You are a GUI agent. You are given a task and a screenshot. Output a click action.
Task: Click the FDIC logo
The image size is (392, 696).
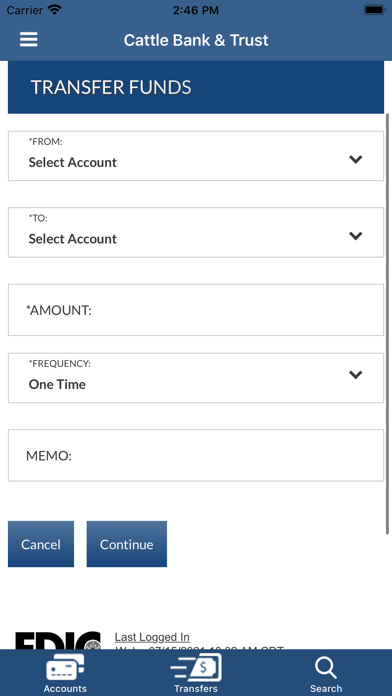58,641
